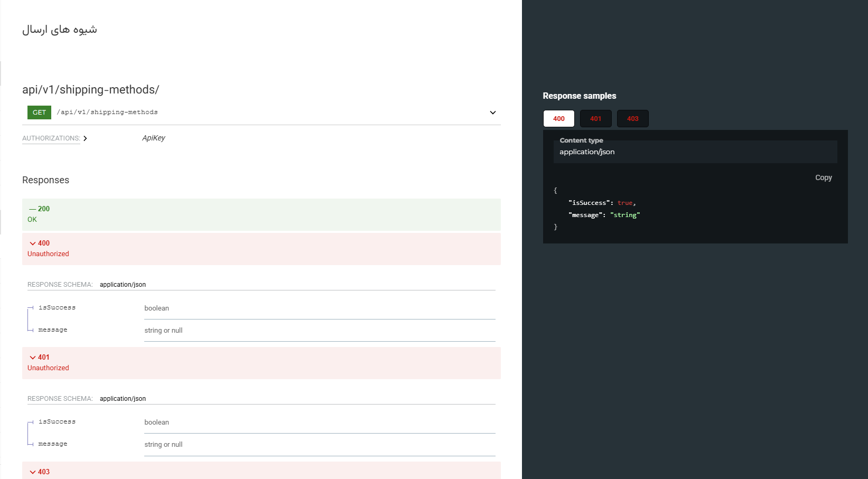
Task: Switch to the 403 response sample tab
Action: click(x=632, y=118)
